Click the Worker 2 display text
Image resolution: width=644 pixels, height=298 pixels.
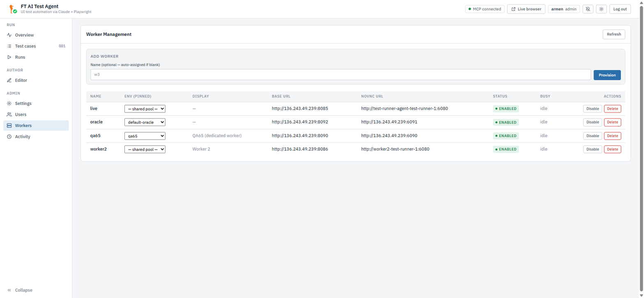click(201, 149)
